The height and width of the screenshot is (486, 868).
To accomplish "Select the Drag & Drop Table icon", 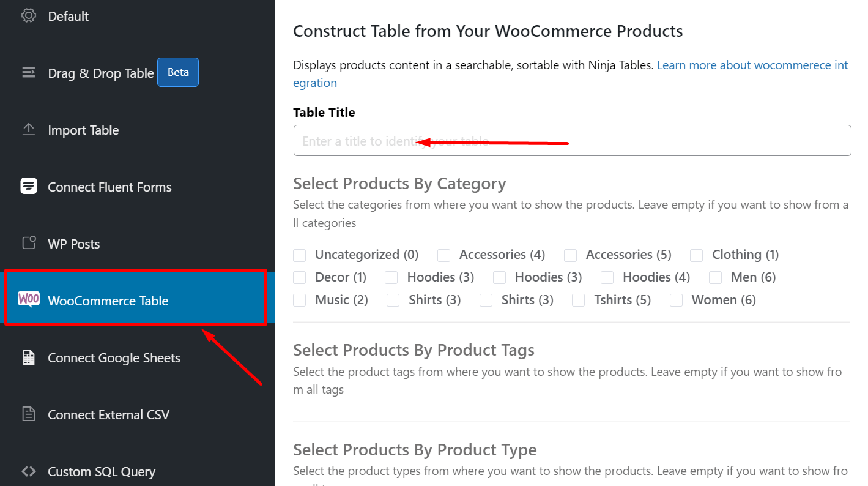I will point(28,72).
